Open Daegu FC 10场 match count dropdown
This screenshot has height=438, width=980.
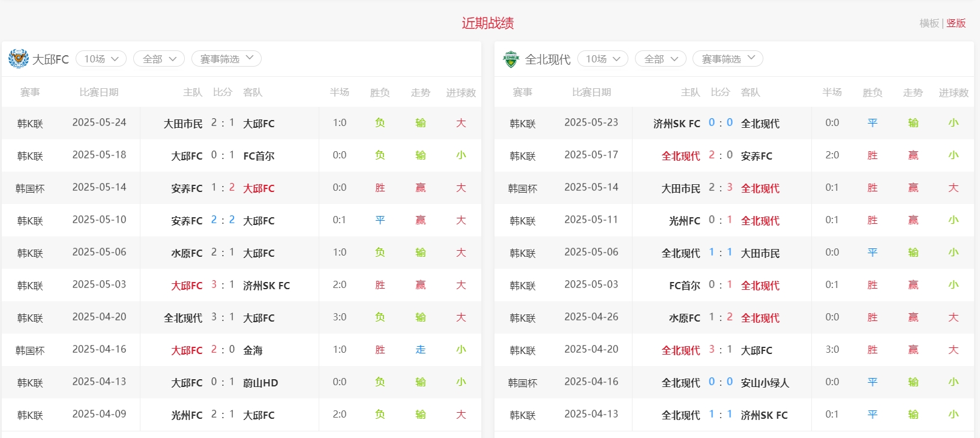coord(101,59)
